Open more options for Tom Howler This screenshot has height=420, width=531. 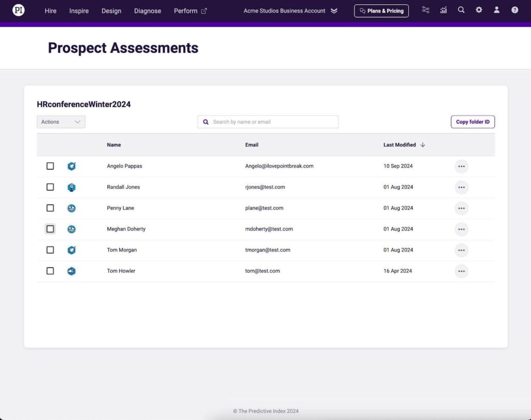[461, 271]
